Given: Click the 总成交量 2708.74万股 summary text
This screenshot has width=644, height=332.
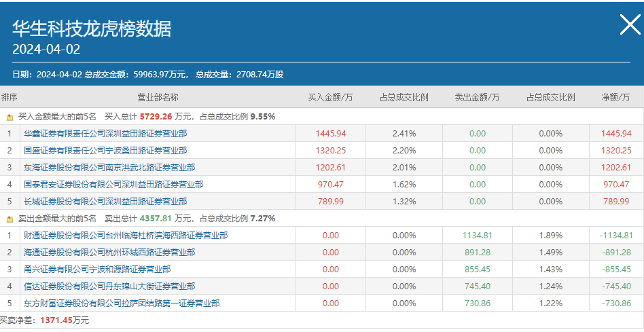Looking at the screenshot, I should click(239, 75).
